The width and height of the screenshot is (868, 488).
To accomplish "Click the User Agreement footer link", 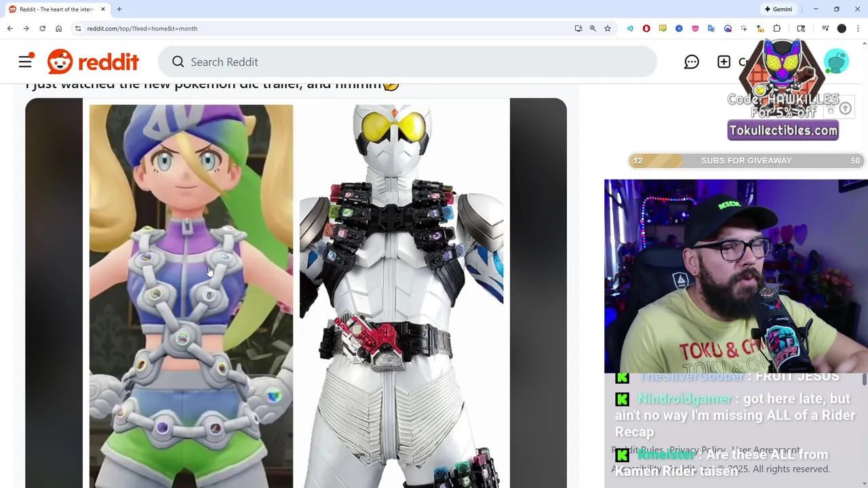I will [766, 450].
